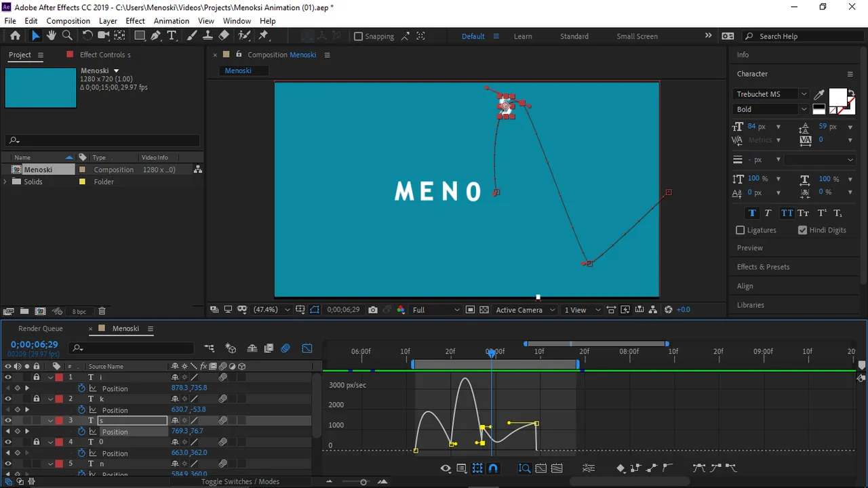Click the white fill color swatch
868x488 pixels.
[837, 98]
